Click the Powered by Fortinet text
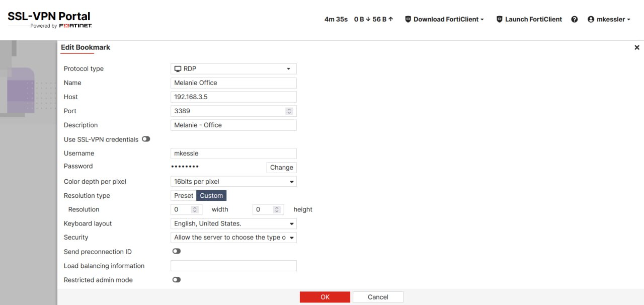The image size is (644, 305). (x=61, y=26)
